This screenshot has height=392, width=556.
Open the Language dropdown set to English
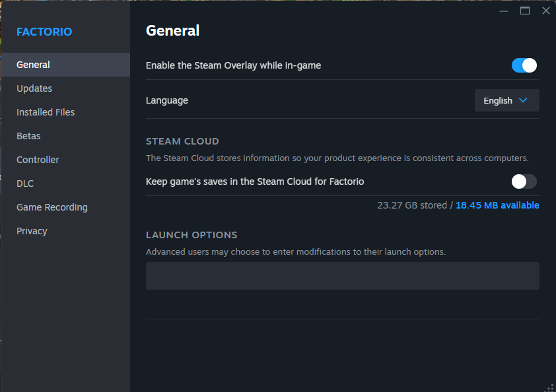coord(507,101)
